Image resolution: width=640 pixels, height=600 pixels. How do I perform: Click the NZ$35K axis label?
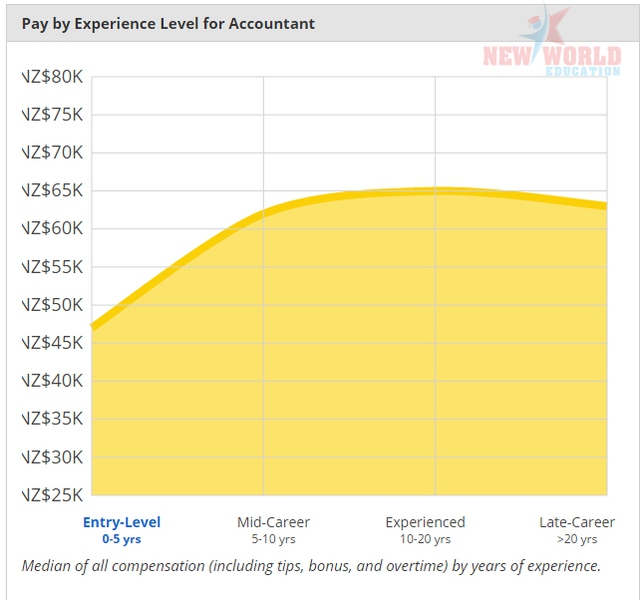coord(53,419)
